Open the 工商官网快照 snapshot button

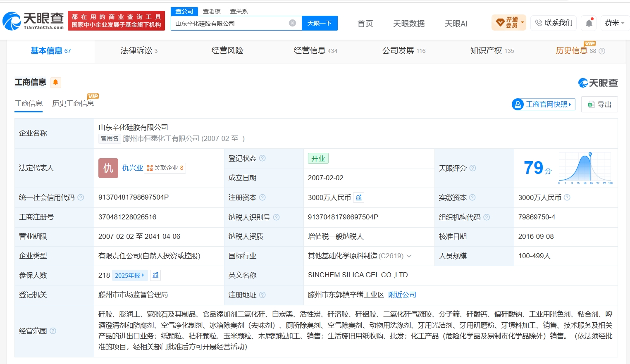543,105
